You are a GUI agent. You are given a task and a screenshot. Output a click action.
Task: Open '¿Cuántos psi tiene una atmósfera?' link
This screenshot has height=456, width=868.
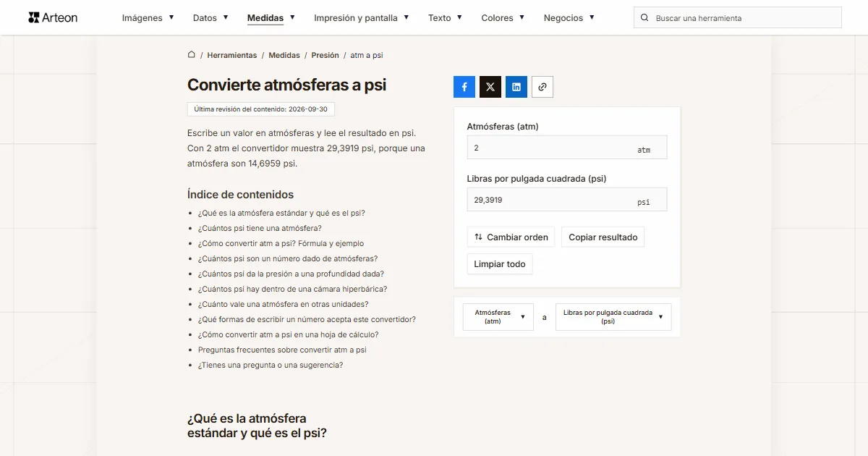coord(260,228)
